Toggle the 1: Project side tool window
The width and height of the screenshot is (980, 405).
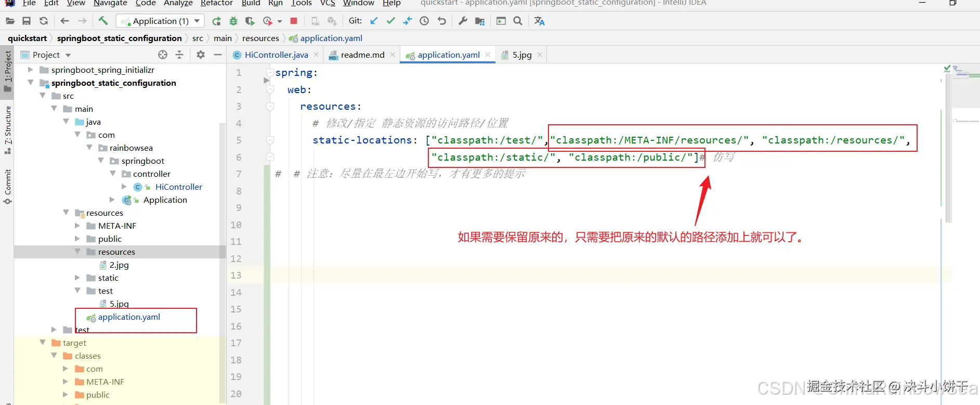(x=7, y=71)
